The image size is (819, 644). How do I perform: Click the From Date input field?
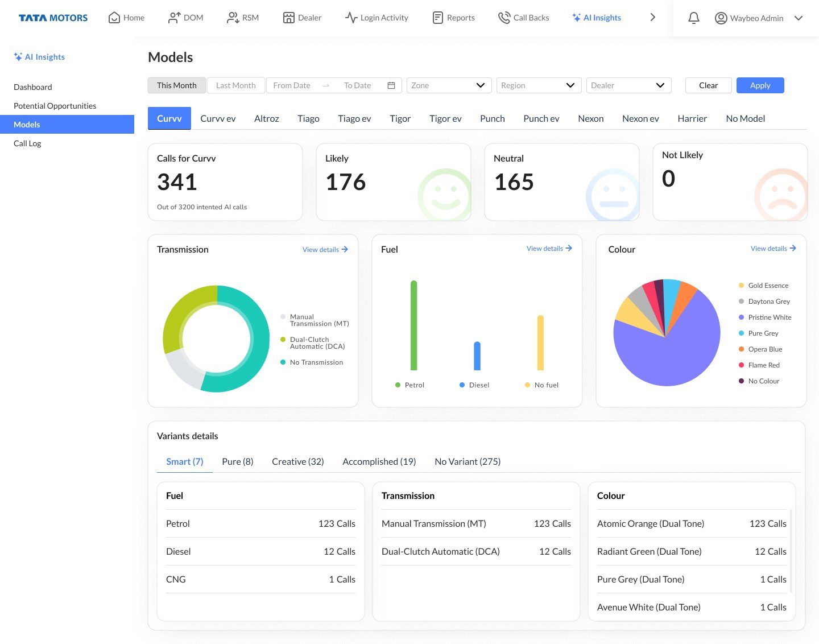coord(292,85)
